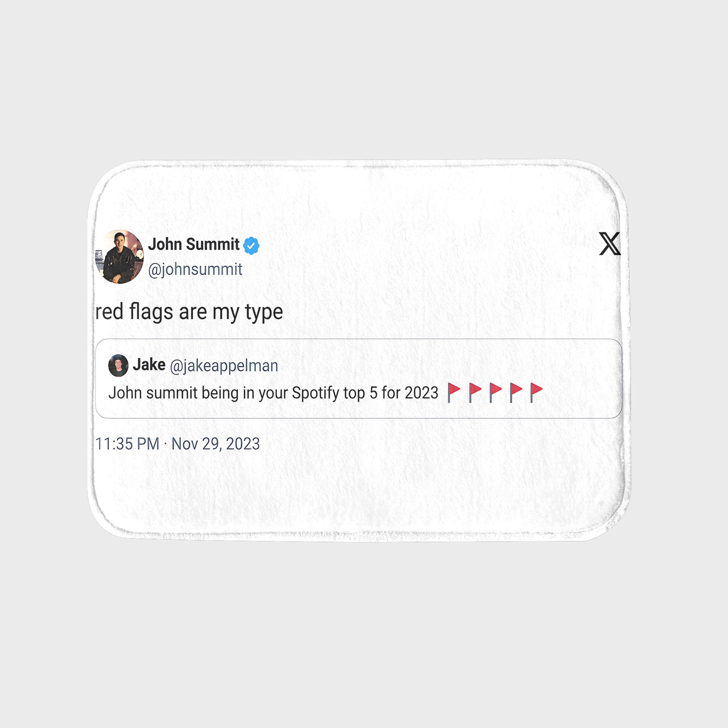Click the 11:35 PM timestamp
728x728 pixels.
point(127,444)
